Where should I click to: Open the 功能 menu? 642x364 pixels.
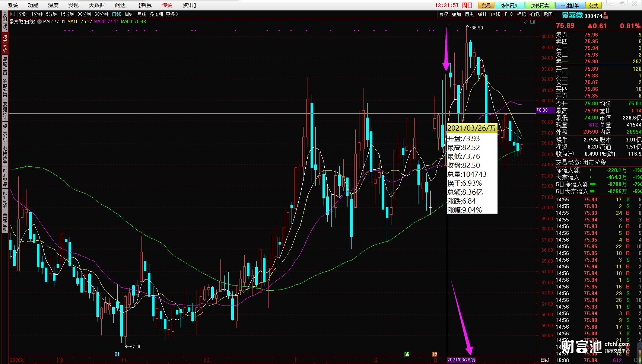33,5
